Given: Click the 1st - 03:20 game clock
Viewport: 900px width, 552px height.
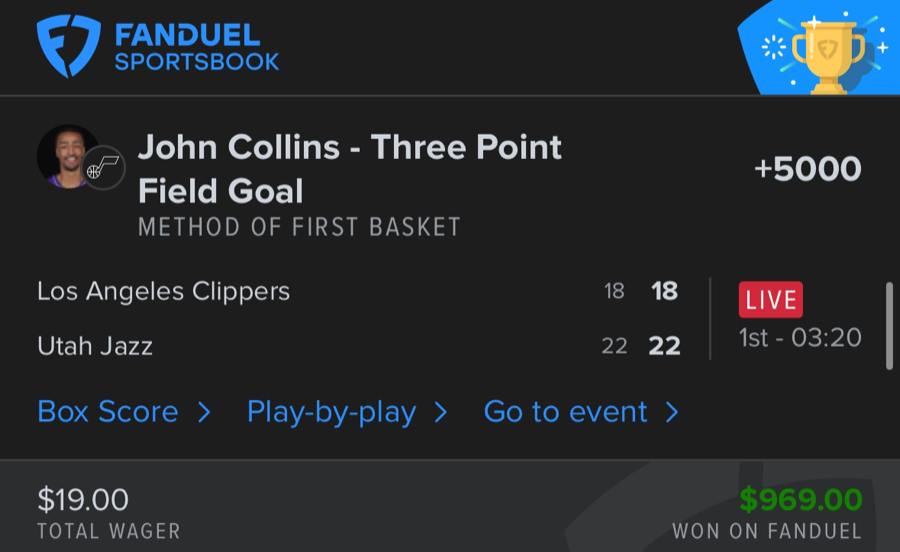Looking at the screenshot, I should coord(800,337).
